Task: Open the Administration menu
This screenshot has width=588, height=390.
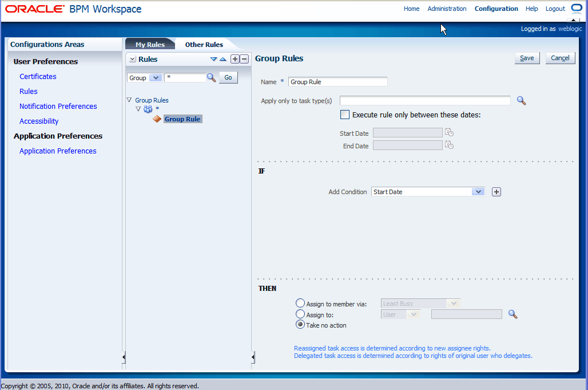Action: pyautogui.click(x=447, y=9)
